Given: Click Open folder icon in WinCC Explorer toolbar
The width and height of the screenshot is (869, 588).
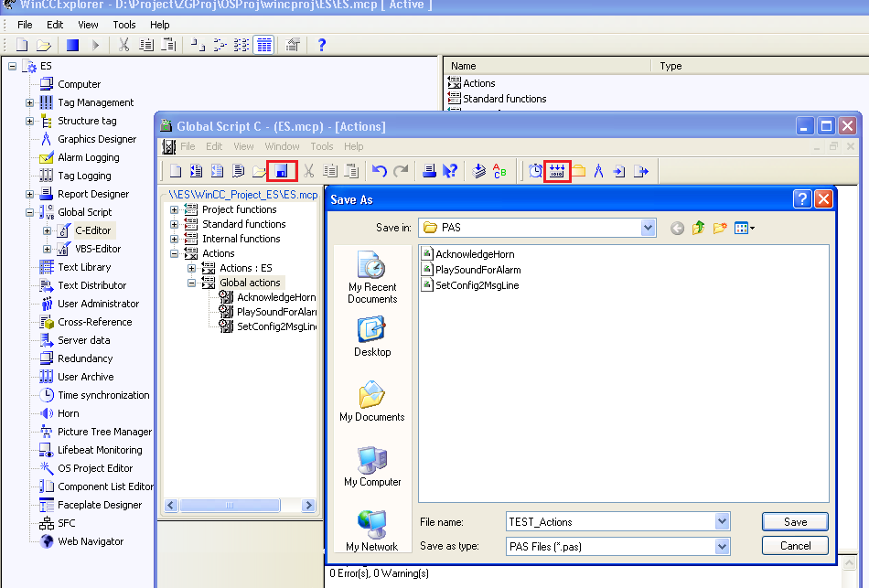Looking at the screenshot, I should tap(44, 45).
